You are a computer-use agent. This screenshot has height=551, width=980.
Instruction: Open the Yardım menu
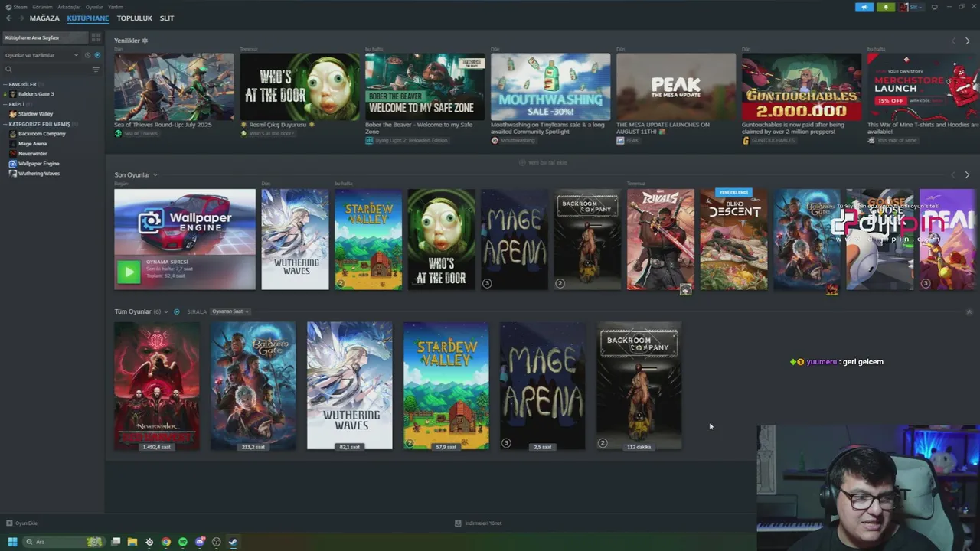point(115,7)
